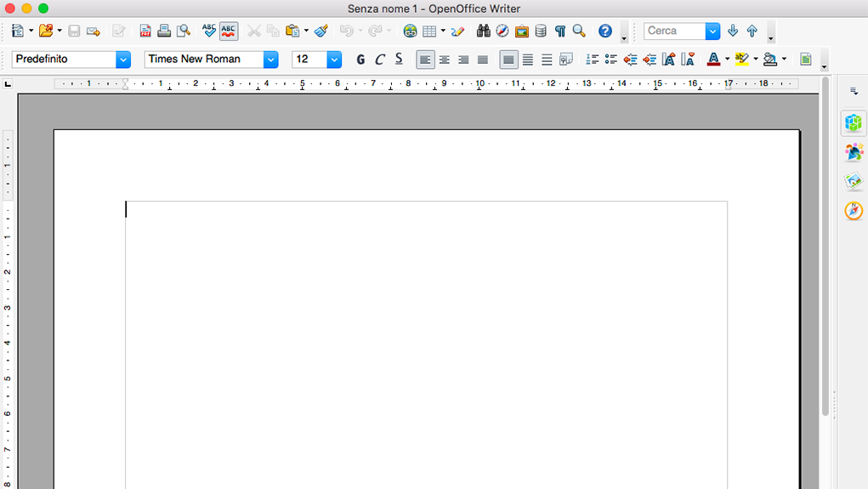Apply Background Color bucket

point(770,60)
